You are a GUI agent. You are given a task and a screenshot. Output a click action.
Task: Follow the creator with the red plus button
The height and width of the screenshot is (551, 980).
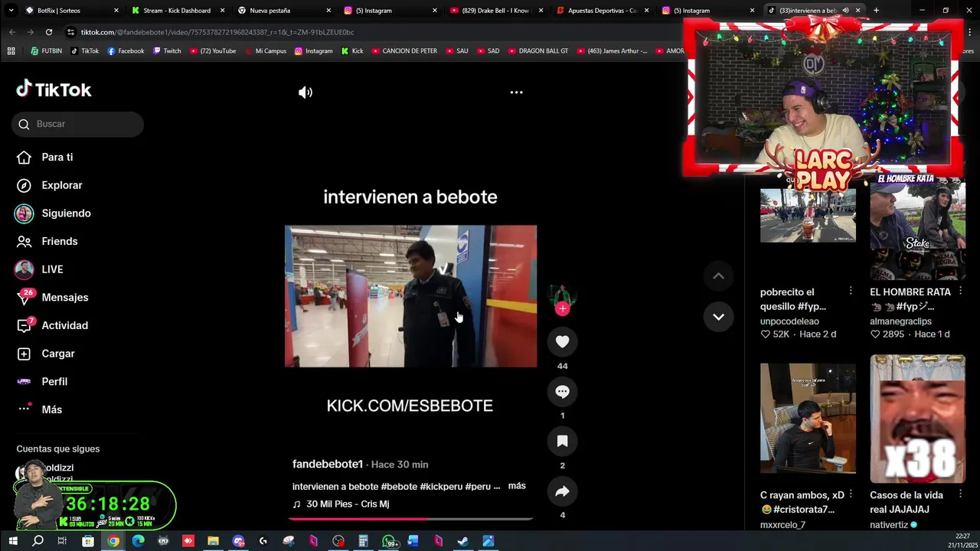563,308
